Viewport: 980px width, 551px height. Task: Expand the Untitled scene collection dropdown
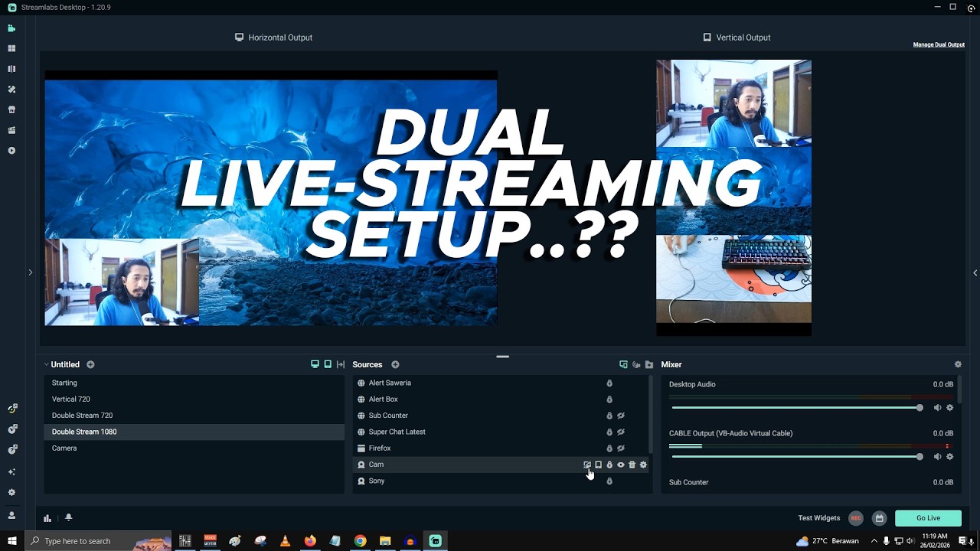click(x=46, y=365)
